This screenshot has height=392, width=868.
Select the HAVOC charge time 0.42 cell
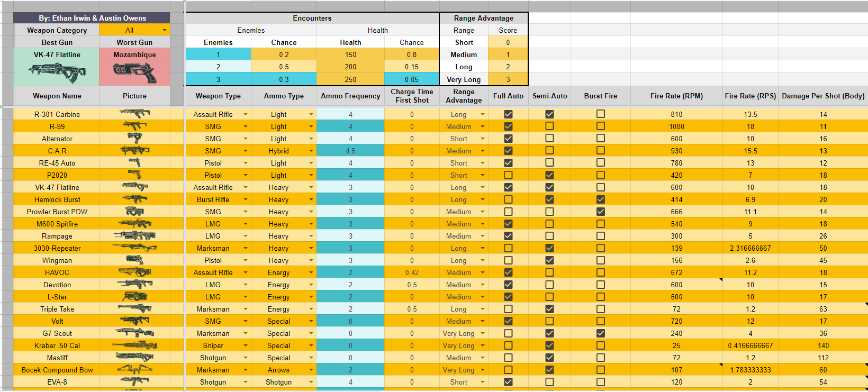coord(412,272)
